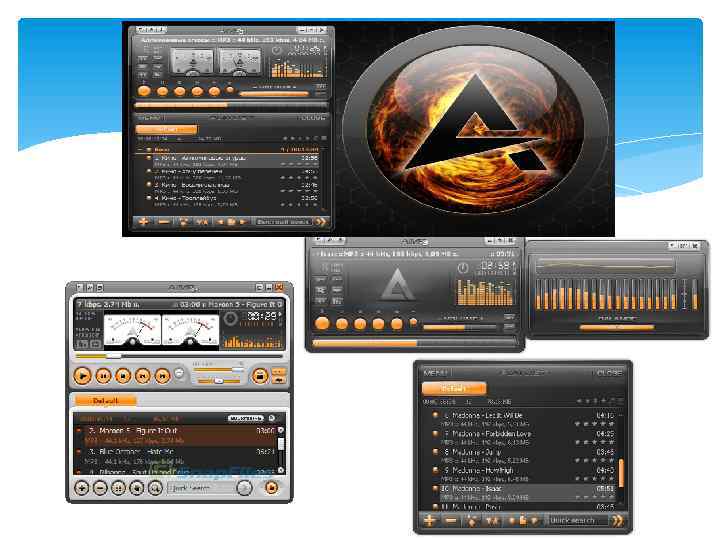Click the second orange knob in middle dark player
Image resolution: width=720 pixels, height=540 pixels.
pos(342,324)
